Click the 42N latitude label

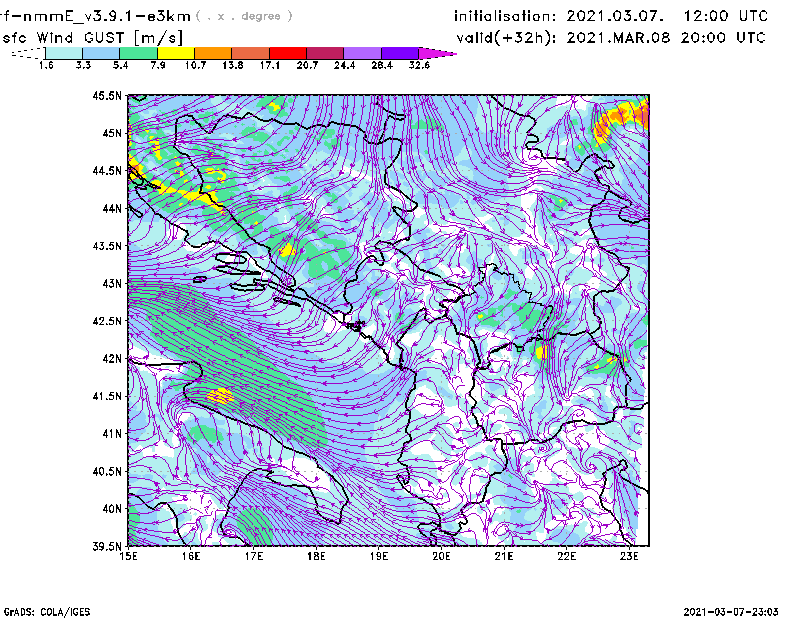coord(112,358)
